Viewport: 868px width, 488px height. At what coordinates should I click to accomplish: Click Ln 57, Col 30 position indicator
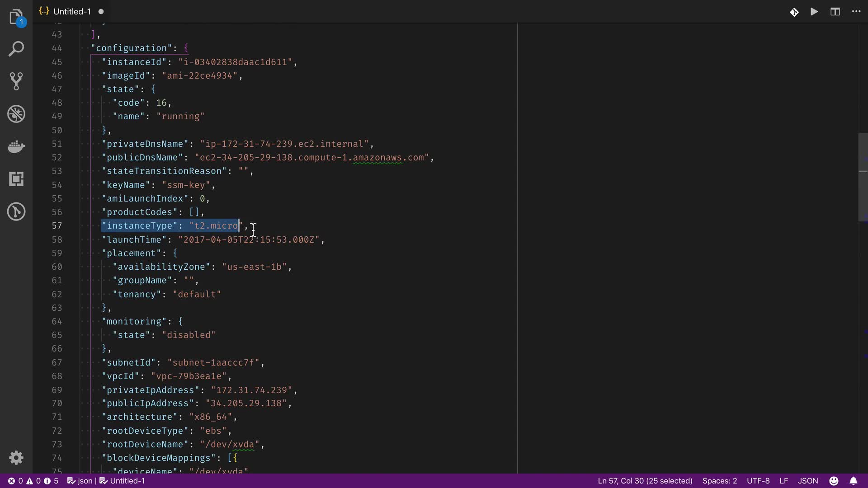[645, 481]
